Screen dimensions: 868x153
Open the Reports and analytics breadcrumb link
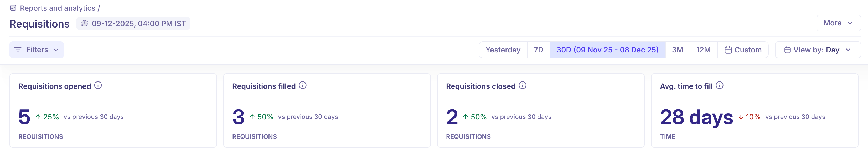pyautogui.click(x=58, y=8)
